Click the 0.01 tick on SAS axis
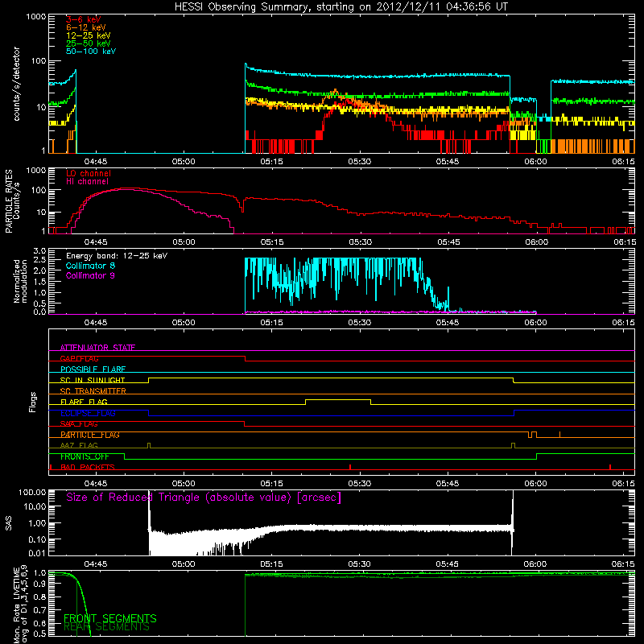The image size is (644, 644). click(37, 553)
